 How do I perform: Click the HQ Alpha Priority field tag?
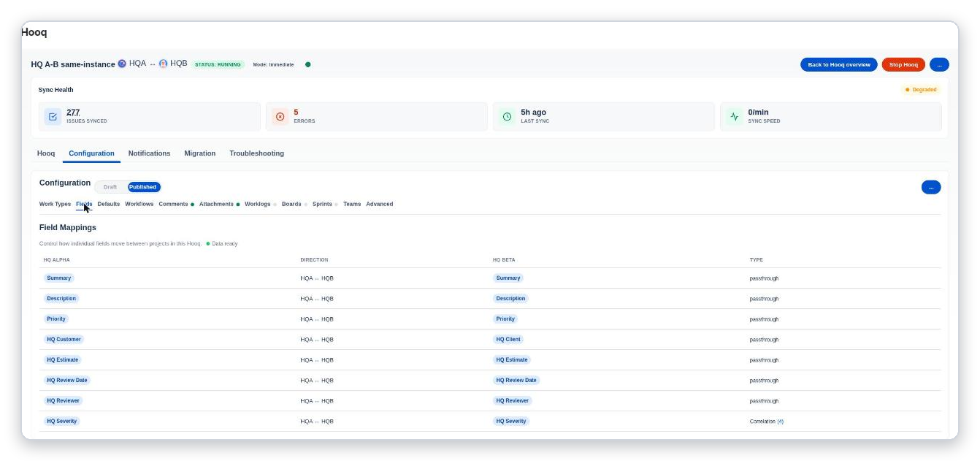point(56,319)
